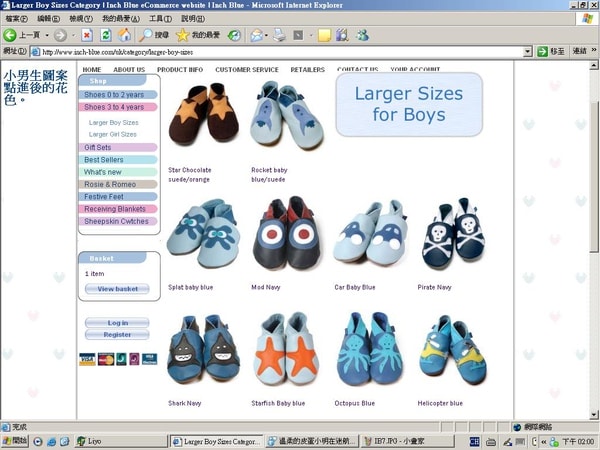
Task: Click the input method tray icon
Action: 474,442
